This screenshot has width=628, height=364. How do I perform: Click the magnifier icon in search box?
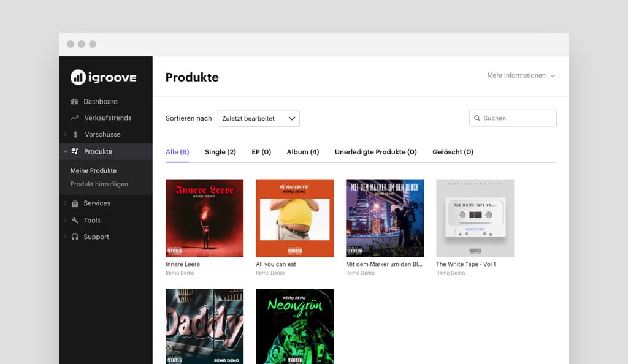click(477, 118)
